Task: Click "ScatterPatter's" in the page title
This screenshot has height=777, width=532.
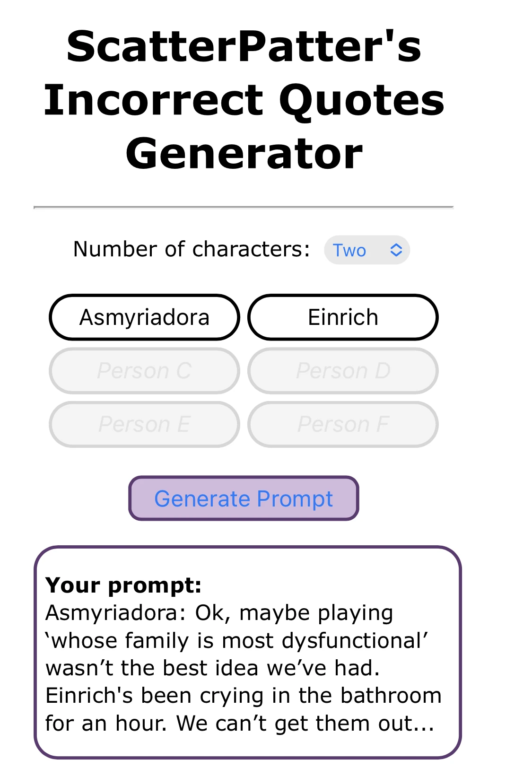Action: pos(244,46)
